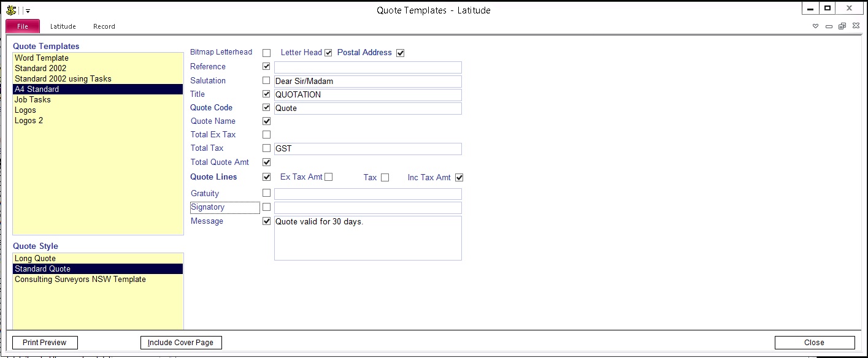868x358 pixels.
Task: Disable the Inc Tax Amt checkbox
Action: pos(459,178)
